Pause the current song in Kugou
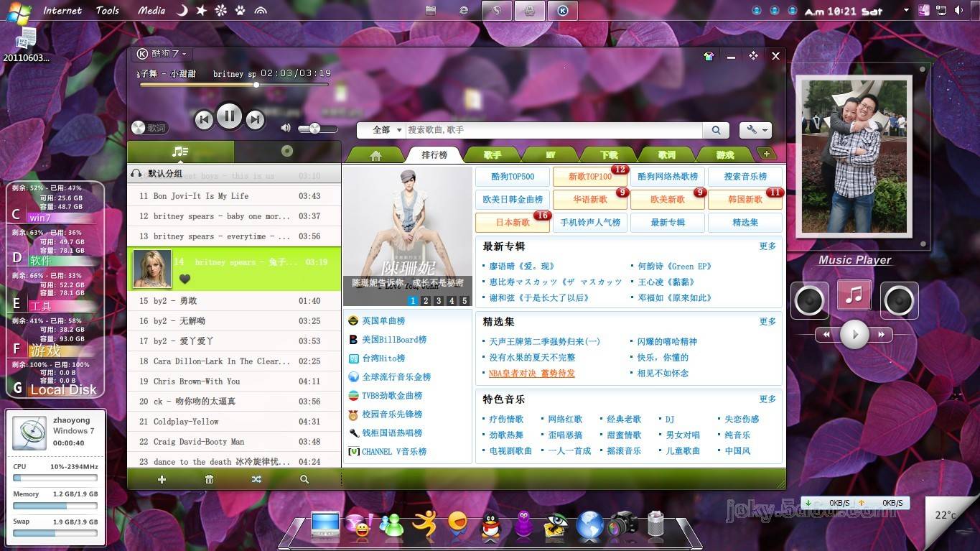980x551 pixels. (229, 116)
